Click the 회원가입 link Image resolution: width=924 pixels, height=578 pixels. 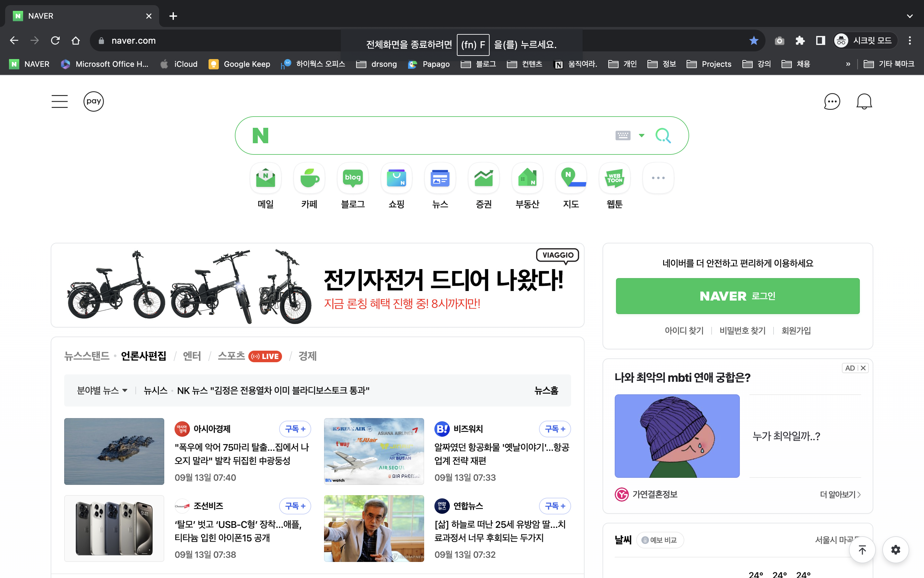point(796,330)
